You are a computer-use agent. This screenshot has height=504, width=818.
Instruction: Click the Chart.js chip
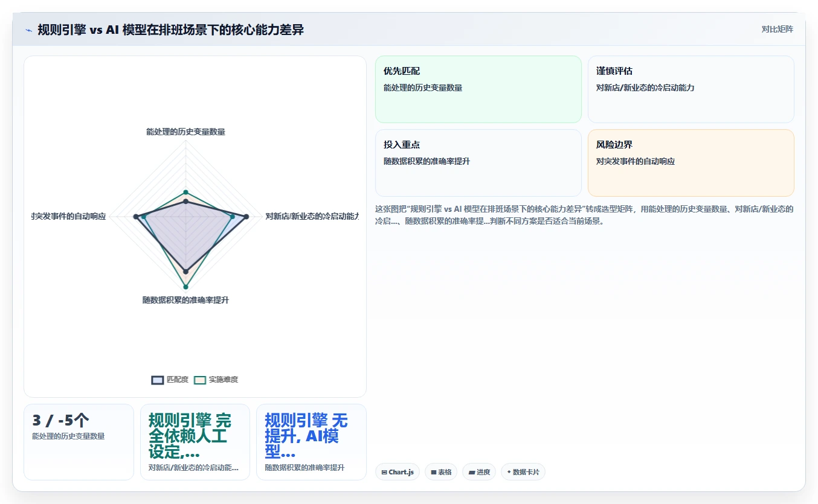tap(398, 472)
